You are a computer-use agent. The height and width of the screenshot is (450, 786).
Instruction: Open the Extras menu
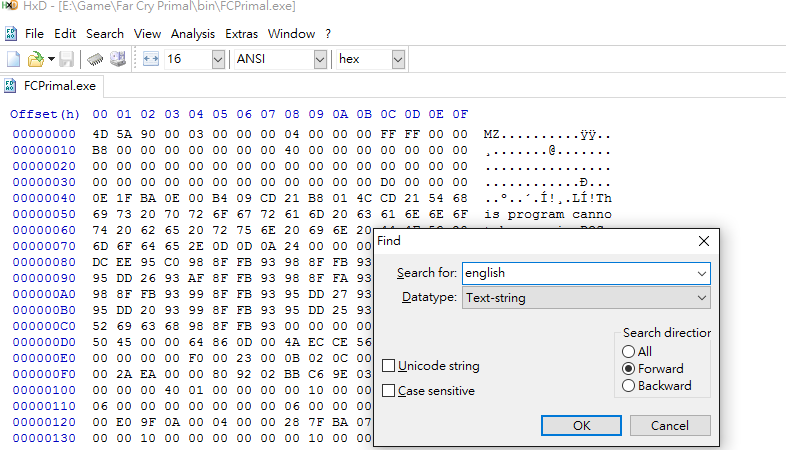tap(241, 34)
